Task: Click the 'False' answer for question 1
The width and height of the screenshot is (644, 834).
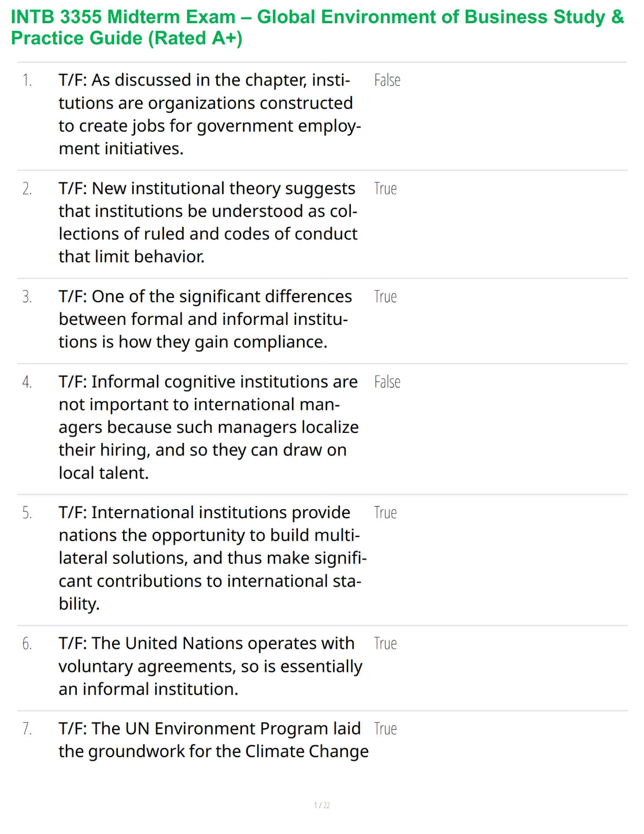Action: click(387, 80)
